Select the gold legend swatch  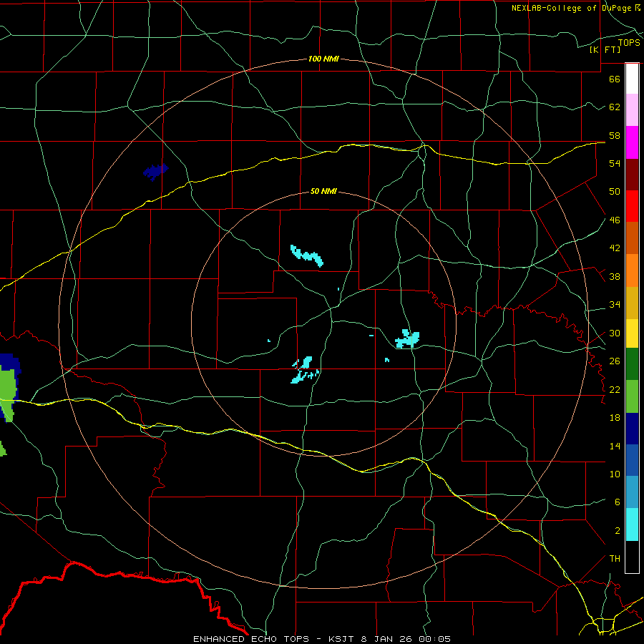tap(632, 303)
